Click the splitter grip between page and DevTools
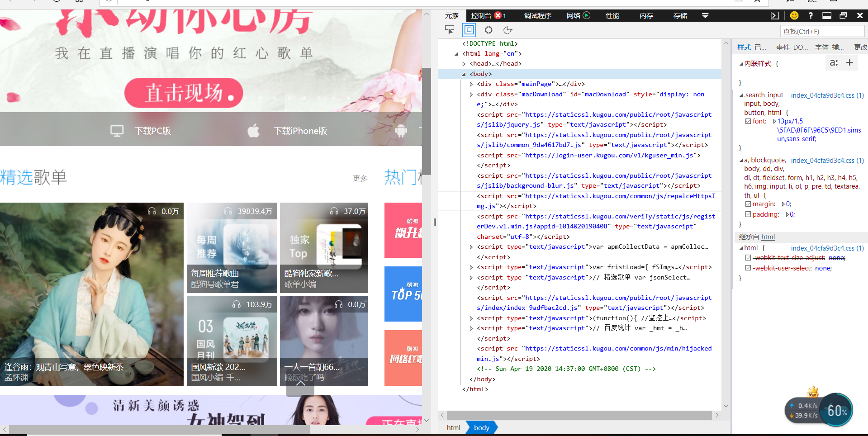The image size is (868, 436). point(435,222)
